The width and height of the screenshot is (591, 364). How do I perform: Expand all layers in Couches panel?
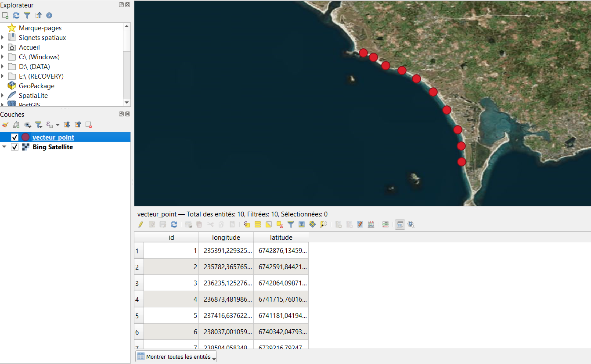coord(67,125)
